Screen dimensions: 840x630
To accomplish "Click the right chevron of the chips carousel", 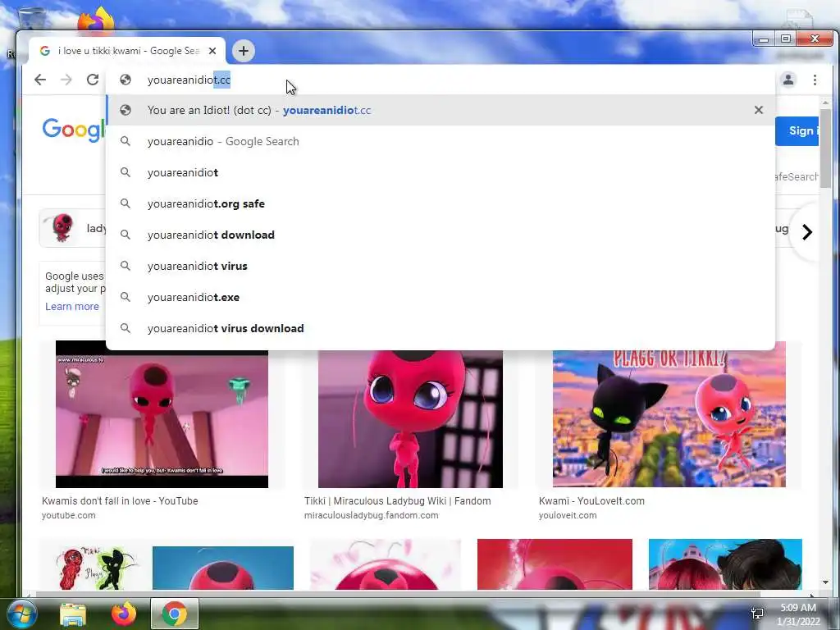I will tap(807, 232).
